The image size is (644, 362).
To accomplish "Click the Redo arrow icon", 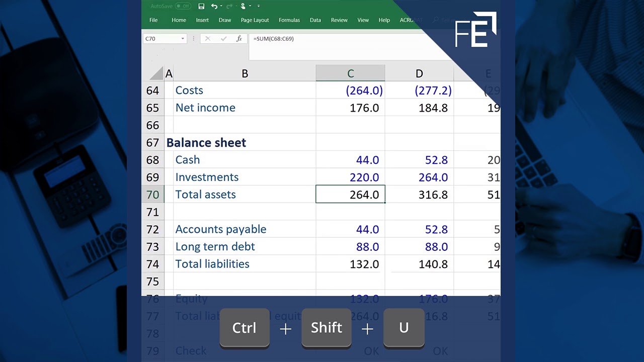I will [230, 6].
